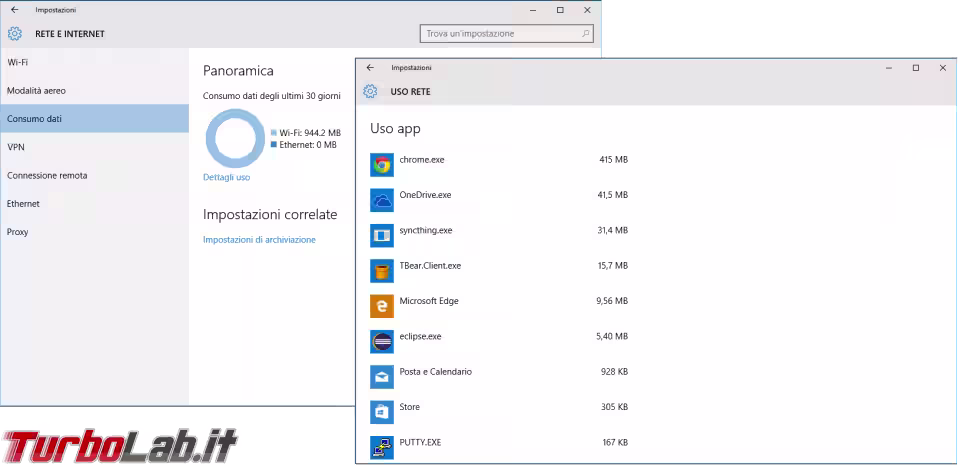Click the Posta e Calendario mail icon
Screen dimensions: 960x466
tap(381, 377)
